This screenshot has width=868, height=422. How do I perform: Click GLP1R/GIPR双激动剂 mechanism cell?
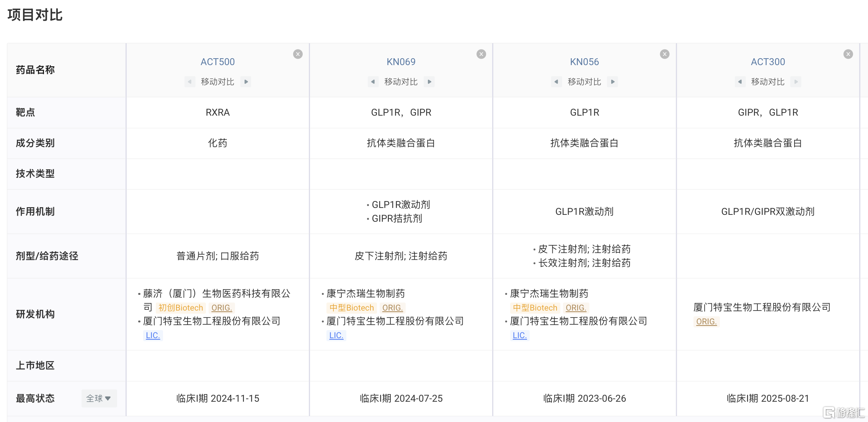768,211
